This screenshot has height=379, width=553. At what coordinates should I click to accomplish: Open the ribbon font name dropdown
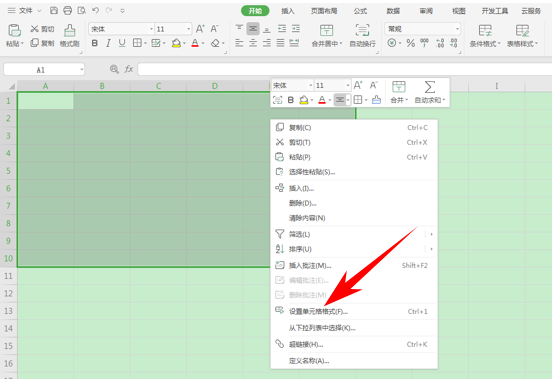(151, 29)
